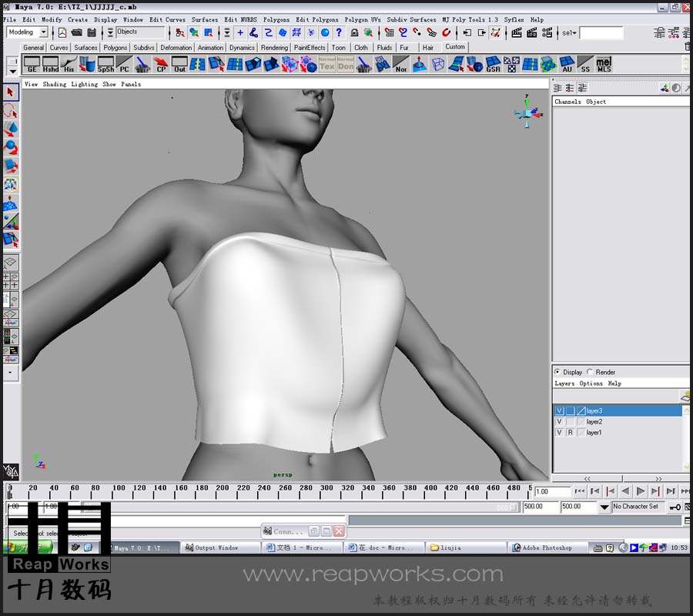Open the sel quick selection dropdown
Image resolution: width=693 pixels, height=616 pixels.
(569, 32)
